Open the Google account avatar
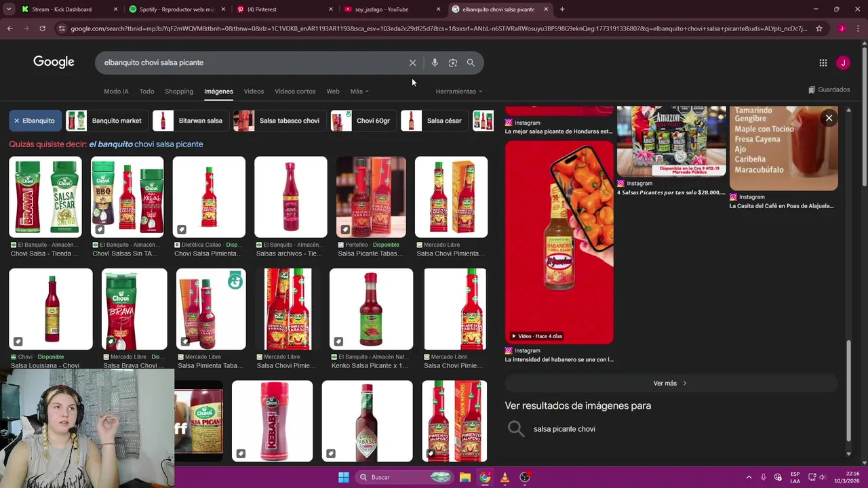The height and width of the screenshot is (488, 868). point(843,62)
